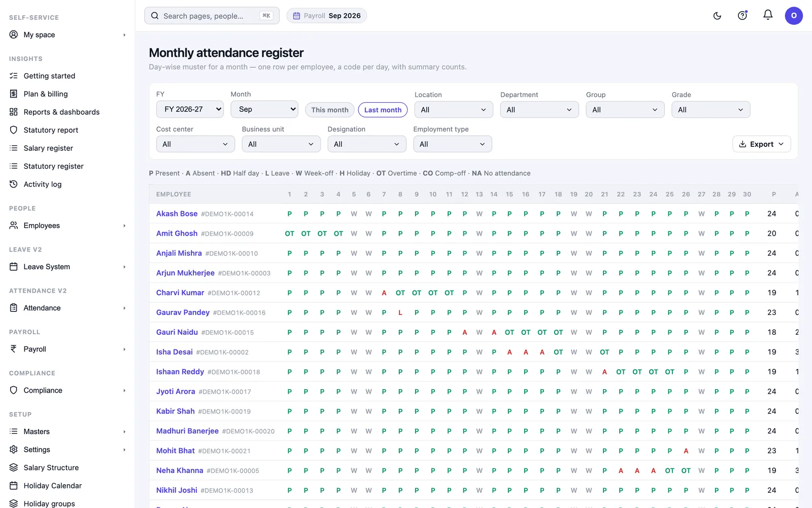Click Gaurav Pandey's L leave cell
This screenshot has height=508, width=812.
coord(400,312)
